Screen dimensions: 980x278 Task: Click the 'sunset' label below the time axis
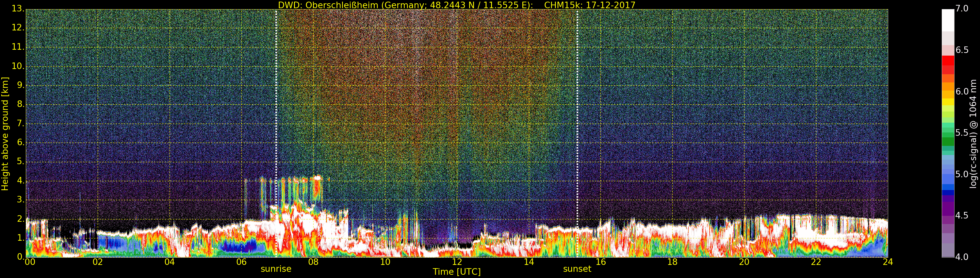(577, 269)
